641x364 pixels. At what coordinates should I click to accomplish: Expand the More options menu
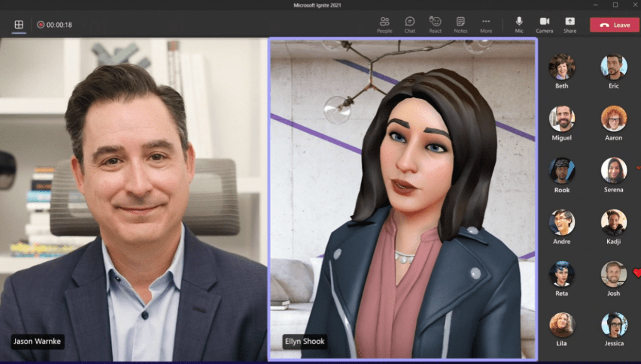tap(486, 24)
